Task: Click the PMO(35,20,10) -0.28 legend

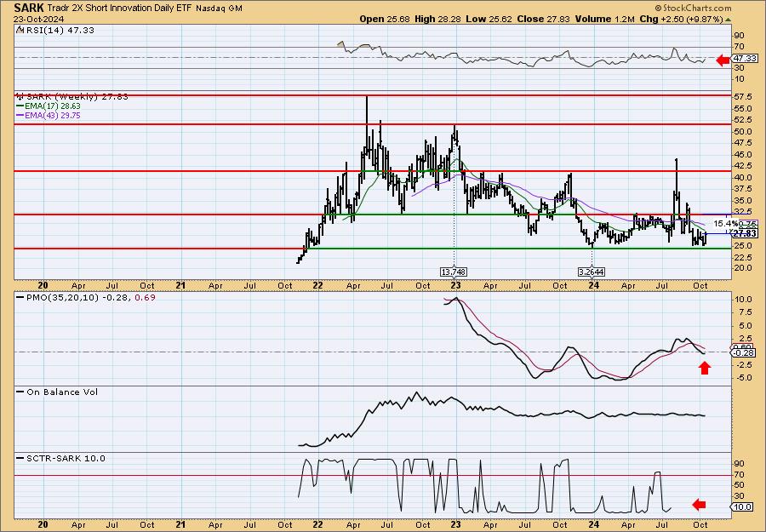Action: point(73,298)
